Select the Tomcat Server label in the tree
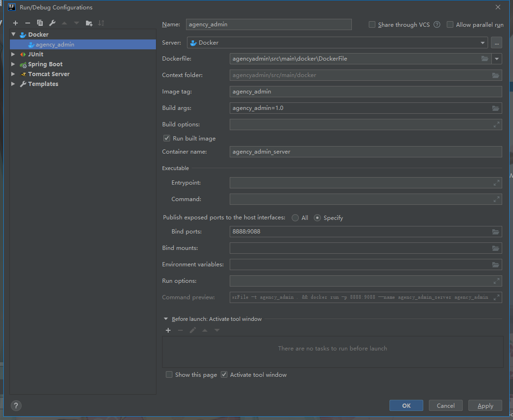Image resolution: width=513 pixels, height=420 pixels. (49, 74)
